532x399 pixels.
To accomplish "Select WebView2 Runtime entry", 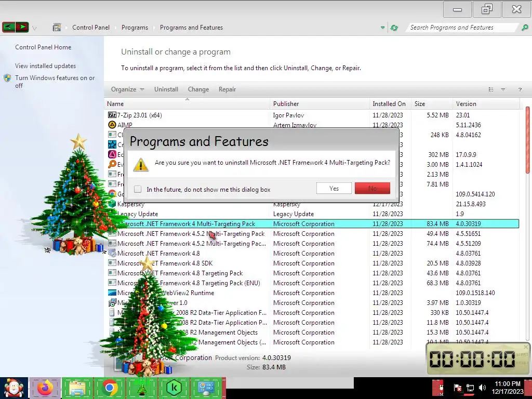I will coord(313,293).
